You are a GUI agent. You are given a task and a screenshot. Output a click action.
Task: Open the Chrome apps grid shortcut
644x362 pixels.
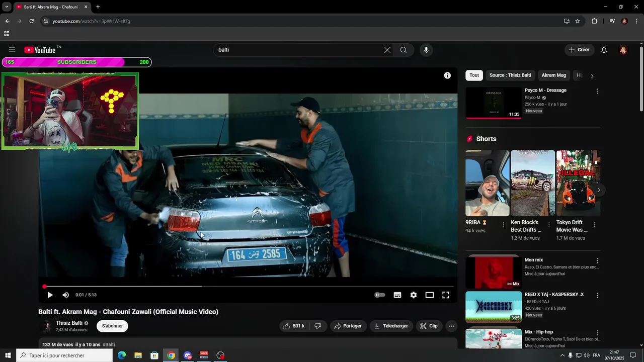7,34
